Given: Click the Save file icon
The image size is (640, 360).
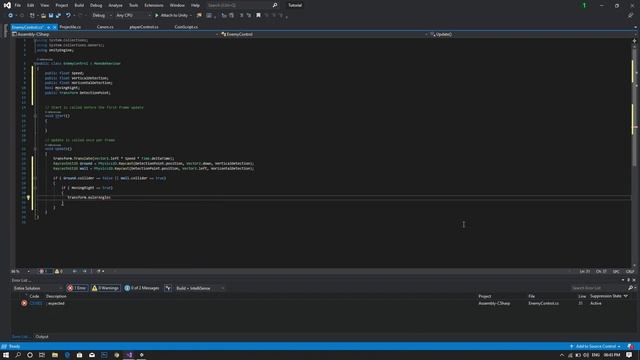Looking at the screenshot, I should coord(51,16).
